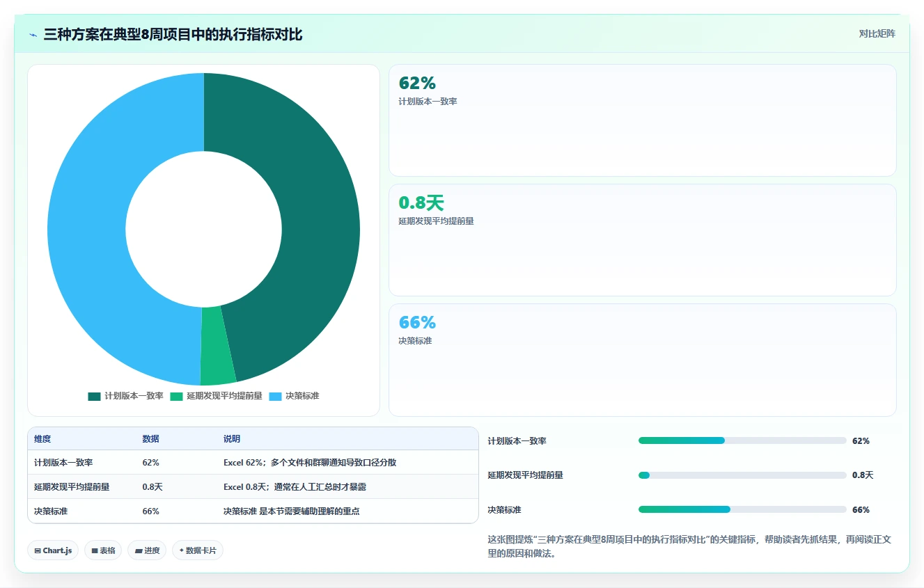This screenshot has height=588, width=924.
Task: Click the 决策标准 progress bar
Action: tap(742, 509)
